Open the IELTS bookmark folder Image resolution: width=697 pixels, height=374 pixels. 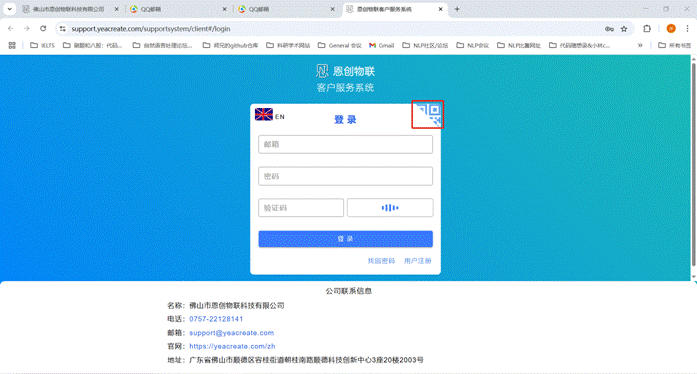click(x=42, y=45)
